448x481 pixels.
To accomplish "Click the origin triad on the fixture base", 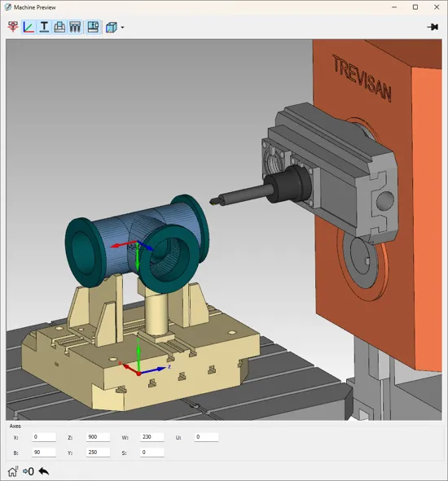I will (x=138, y=374).
